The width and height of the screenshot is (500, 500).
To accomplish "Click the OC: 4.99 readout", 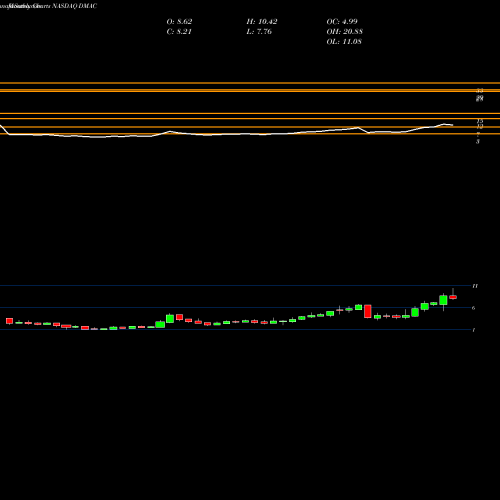I will [x=342, y=22].
